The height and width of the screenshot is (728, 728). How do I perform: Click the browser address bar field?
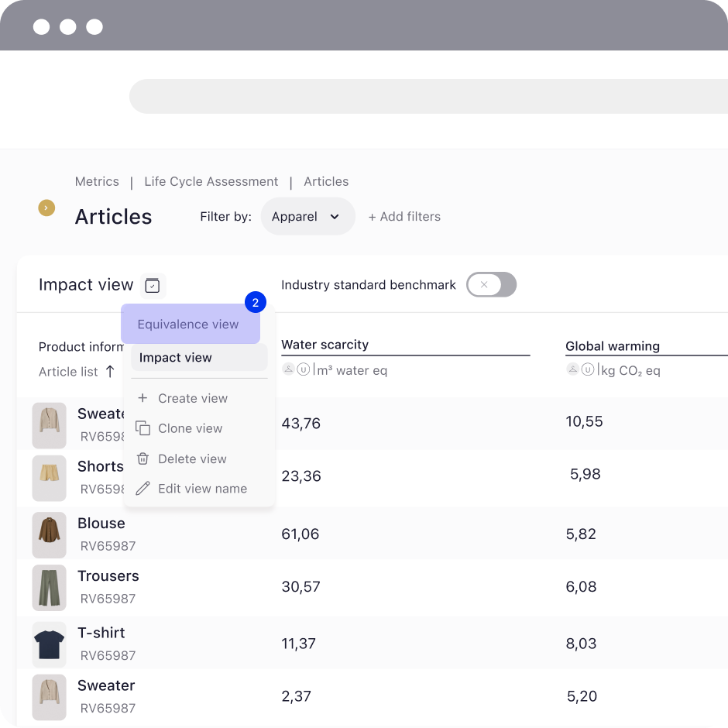click(x=428, y=97)
